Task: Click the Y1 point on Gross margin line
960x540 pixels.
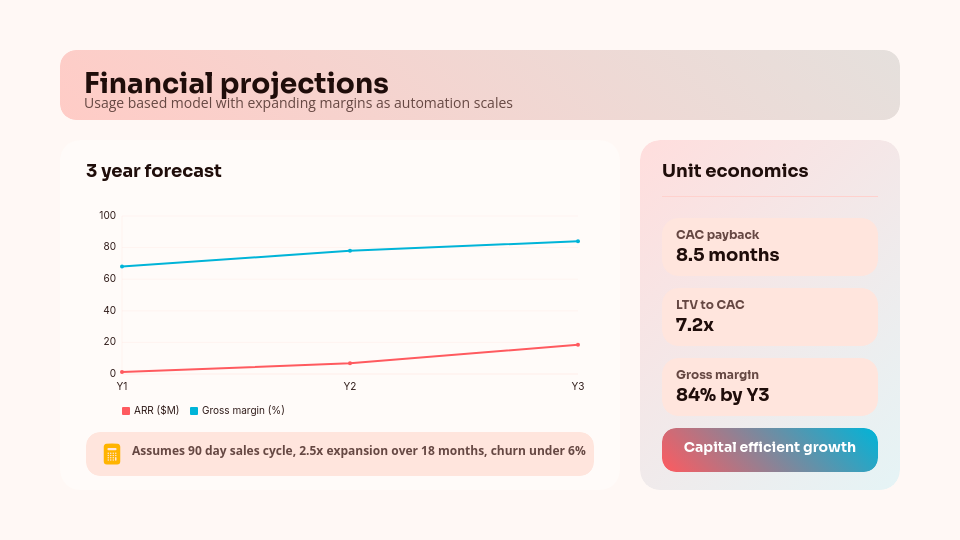Action: tap(122, 266)
